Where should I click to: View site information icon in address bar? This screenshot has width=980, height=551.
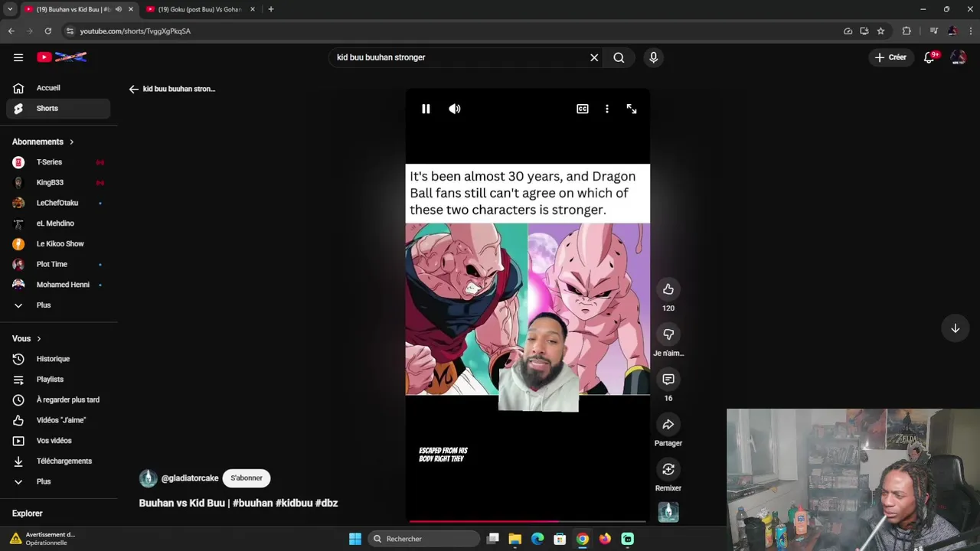tap(70, 31)
